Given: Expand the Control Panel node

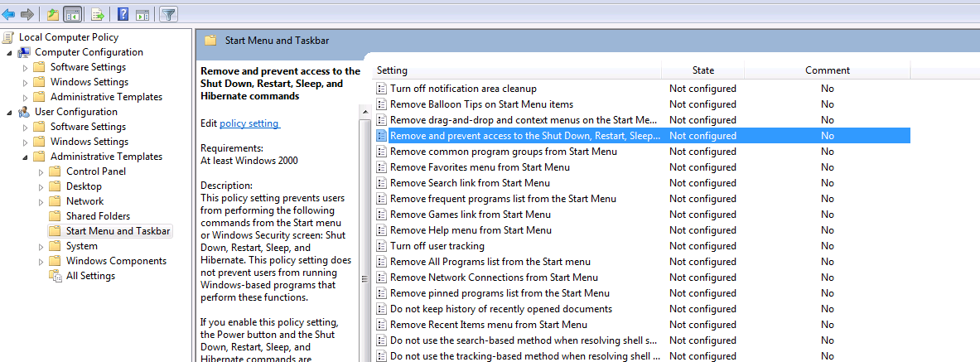Looking at the screenshot, I should 41,172.
